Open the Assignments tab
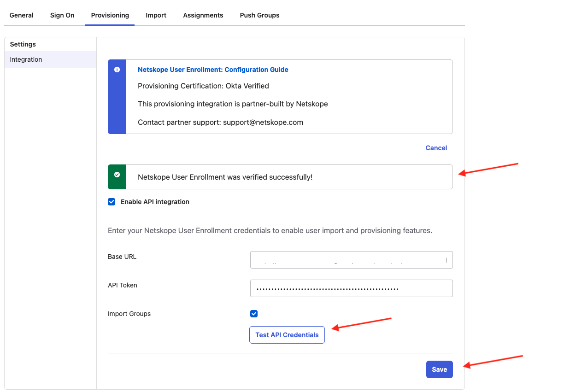564x392 pixels. pyautogui.click(x=203, y=15)
